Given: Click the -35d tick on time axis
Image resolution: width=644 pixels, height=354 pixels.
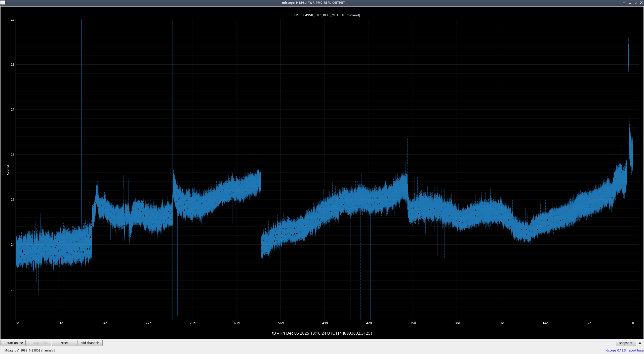Looking at the screenshot, I should tap(413, 323).
